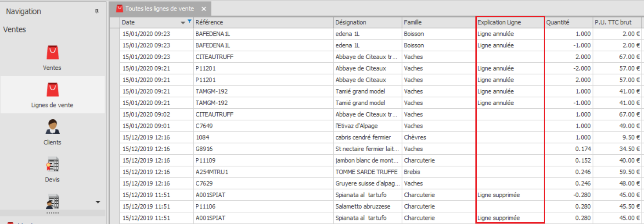Select the first BAFEDENA1L row's selector cell
The width and height of the screenshot is (644, 224).
tap(115, 34)
